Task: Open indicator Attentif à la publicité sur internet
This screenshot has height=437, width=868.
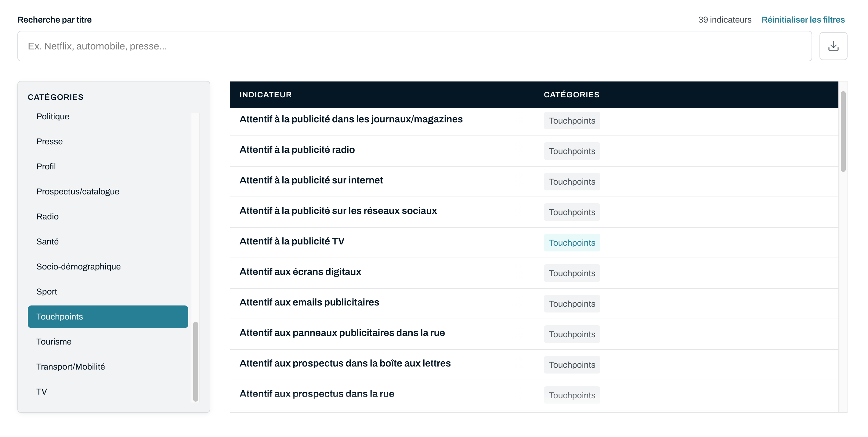Action: [x=311, y=180]
